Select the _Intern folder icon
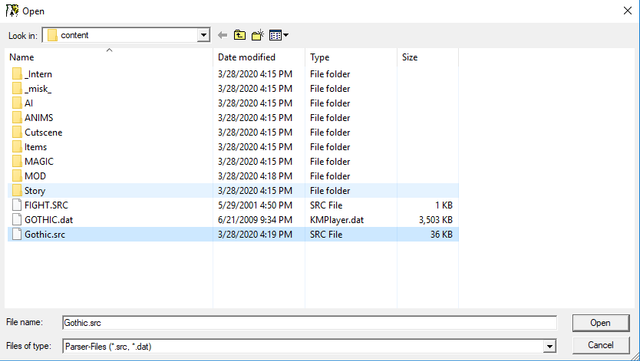Screen dimensions: 640x361 (x=17, y=74)
